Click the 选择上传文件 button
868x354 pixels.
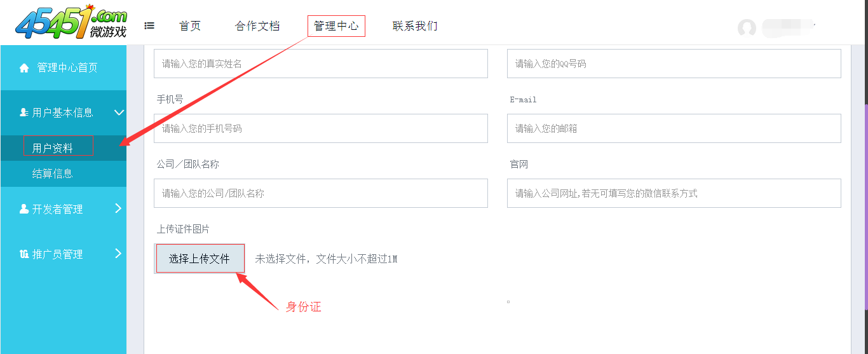point(200,259)
